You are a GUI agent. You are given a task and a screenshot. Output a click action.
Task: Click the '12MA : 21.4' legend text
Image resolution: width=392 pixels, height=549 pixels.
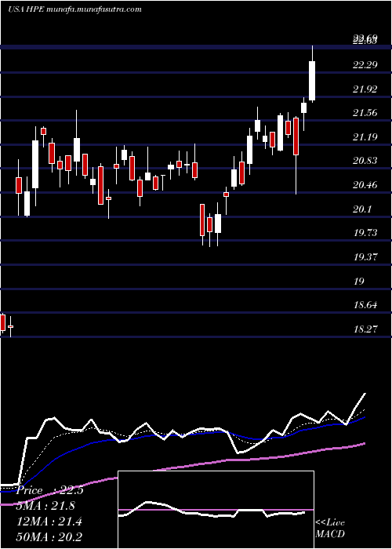49,522
